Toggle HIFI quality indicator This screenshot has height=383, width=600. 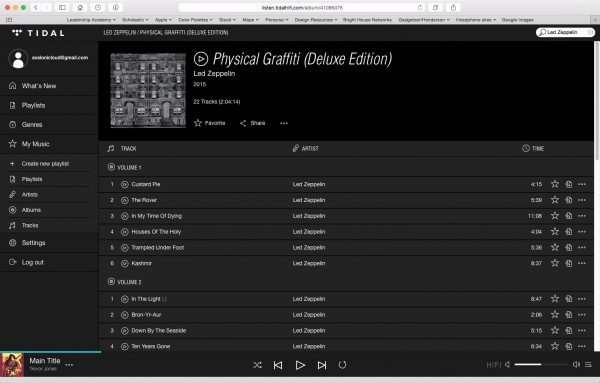coord(494,365)
